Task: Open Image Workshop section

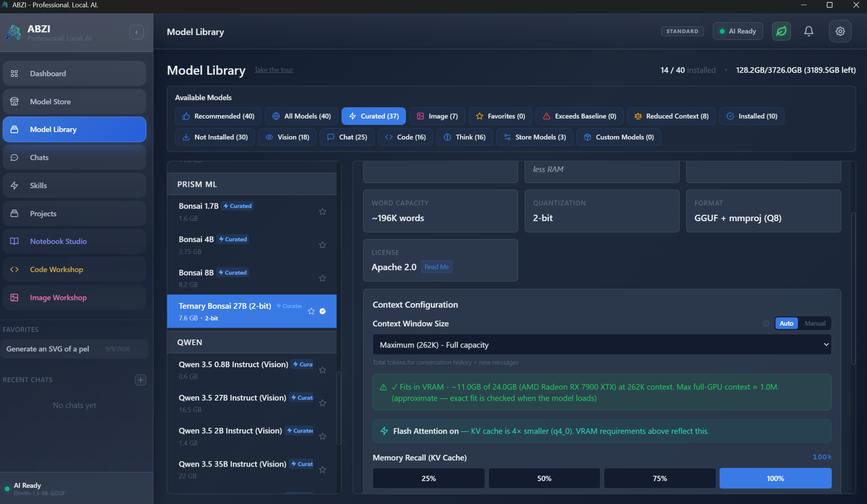Action: coord(74,297)
